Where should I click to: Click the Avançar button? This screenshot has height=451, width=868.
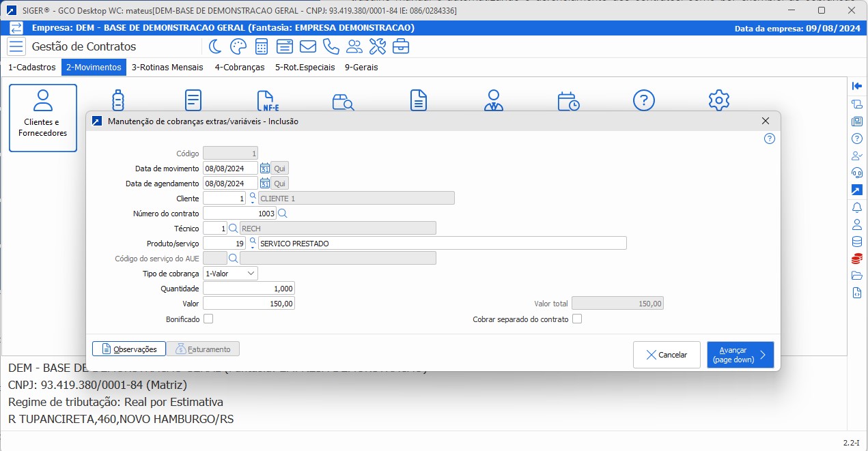(740, 355)
